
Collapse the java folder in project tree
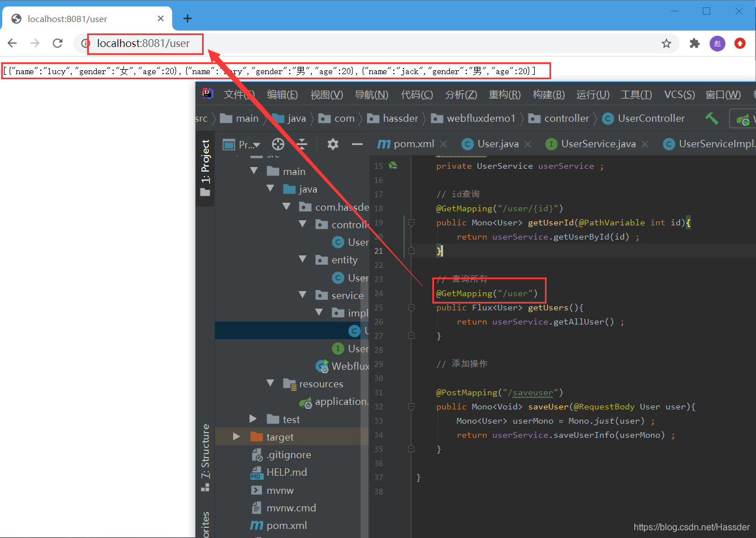(x=270, y=189)
